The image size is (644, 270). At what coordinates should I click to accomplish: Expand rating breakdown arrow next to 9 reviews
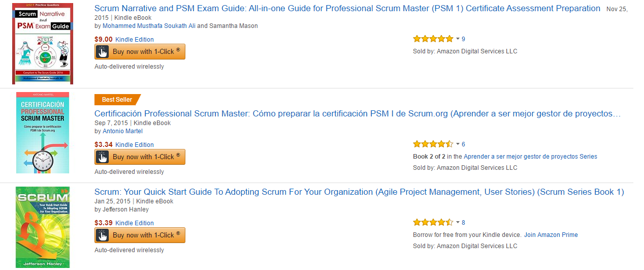pos(458,39)
